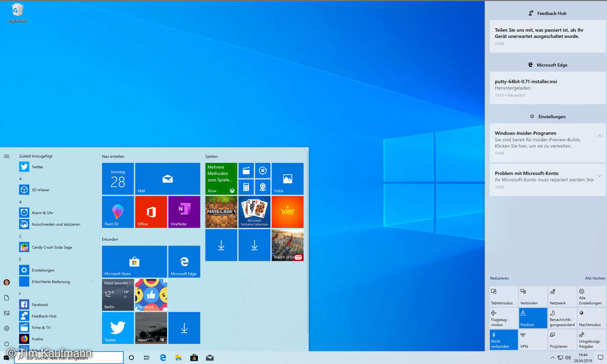Click the Projizieren quick action
The width and height of the screenshot is (607, 364).
pyautogui.click(x=562, y=340)
